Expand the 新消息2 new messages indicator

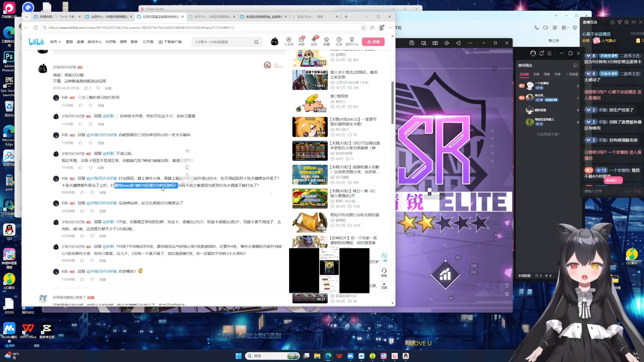[x=613, y=180]
